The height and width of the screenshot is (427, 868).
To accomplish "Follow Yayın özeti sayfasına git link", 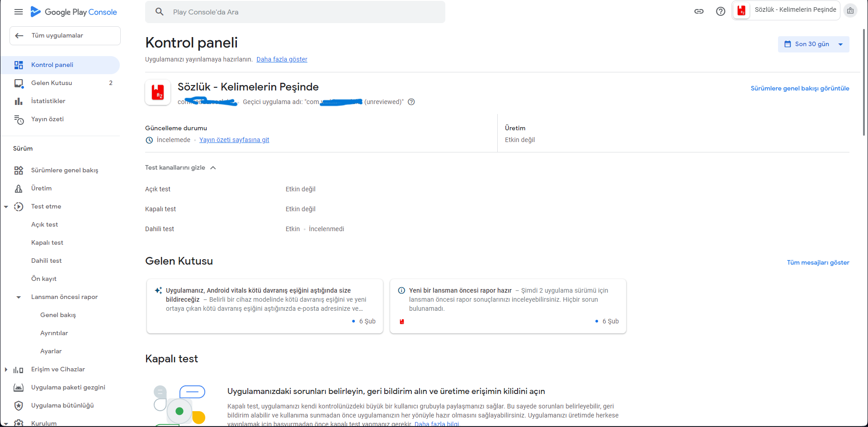I will (x=234, y=140).
